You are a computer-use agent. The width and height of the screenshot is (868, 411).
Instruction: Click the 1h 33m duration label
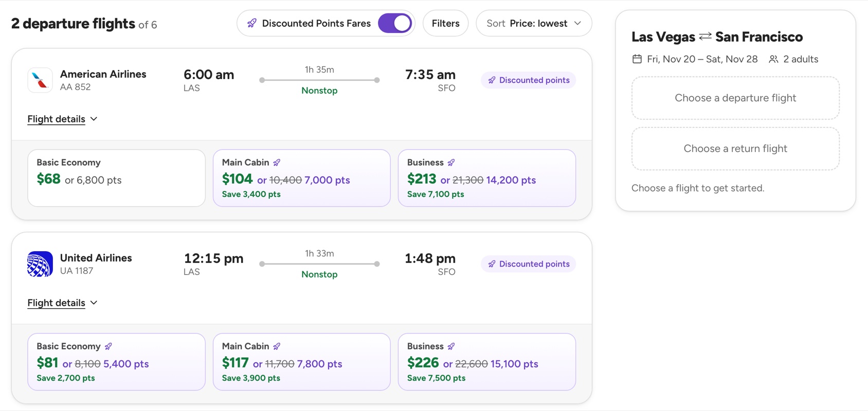click(x=319, y=254)
